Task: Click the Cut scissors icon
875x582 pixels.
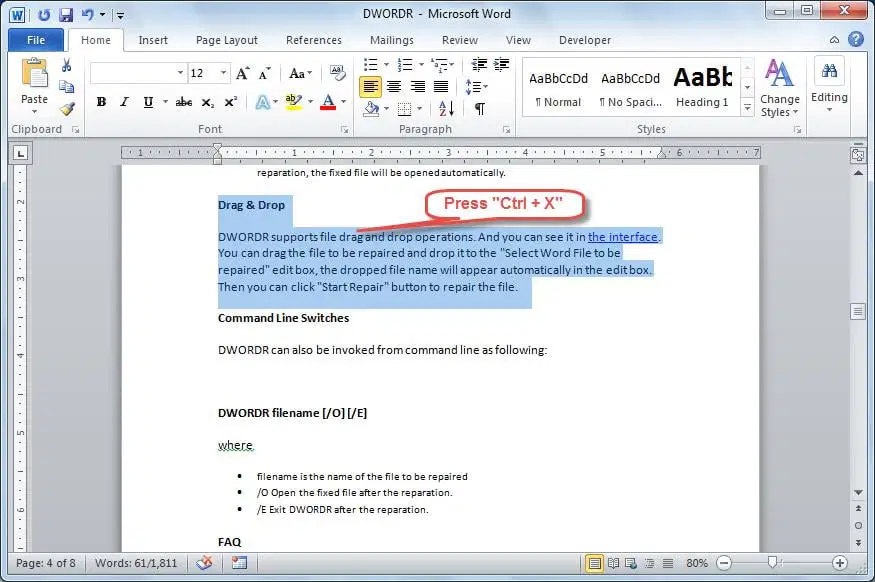Action: point(66,65)
